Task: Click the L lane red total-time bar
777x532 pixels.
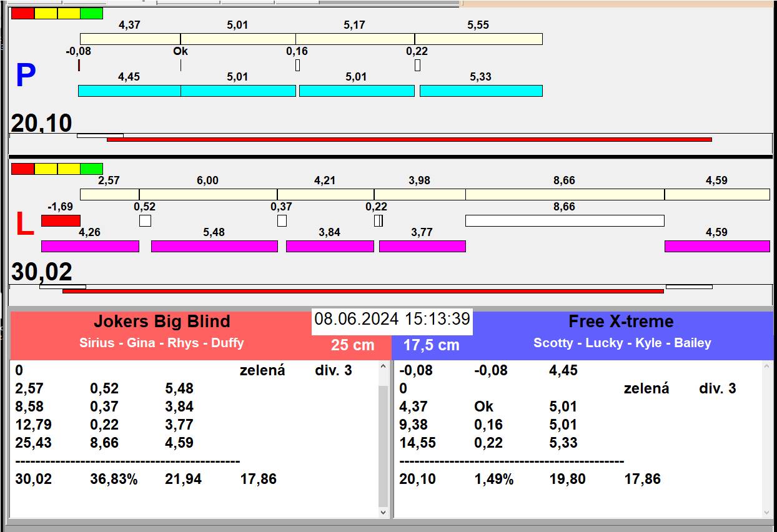Action: [363, 291]
